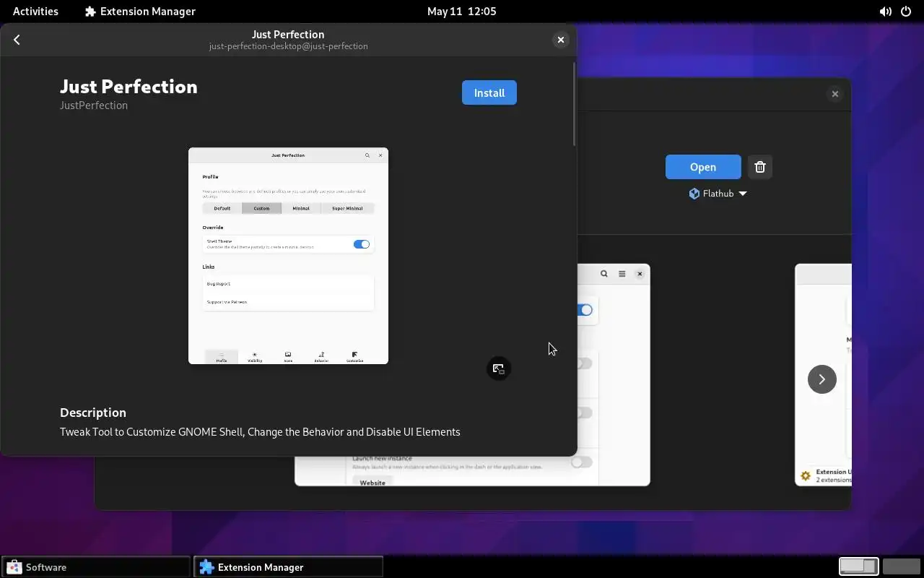This screenshot has height=578, width=924.
Task: Click the Description heading
Action: pos(93,413)
